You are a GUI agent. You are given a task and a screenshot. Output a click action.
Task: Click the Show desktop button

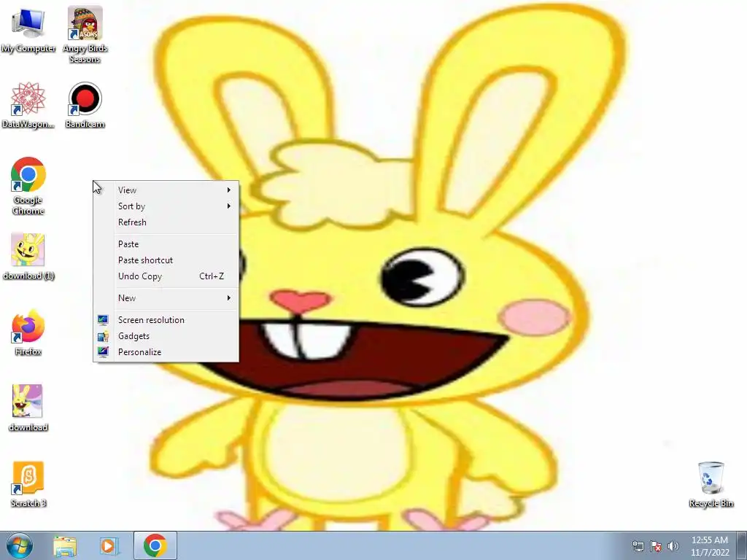coord(742,545)
